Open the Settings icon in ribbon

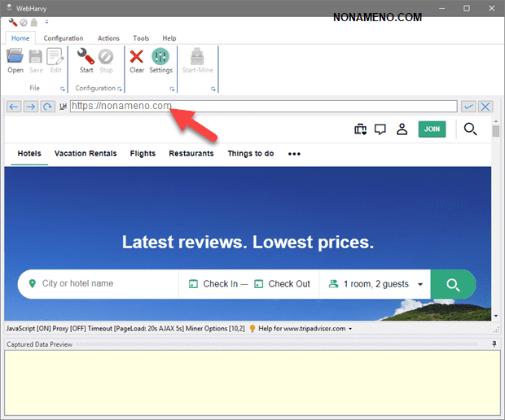pos(161,56)
